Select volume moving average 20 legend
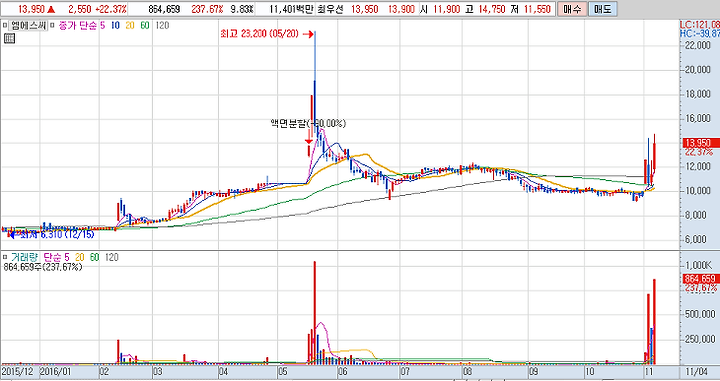Screen dimensions: 720x381 click(80, 257)
